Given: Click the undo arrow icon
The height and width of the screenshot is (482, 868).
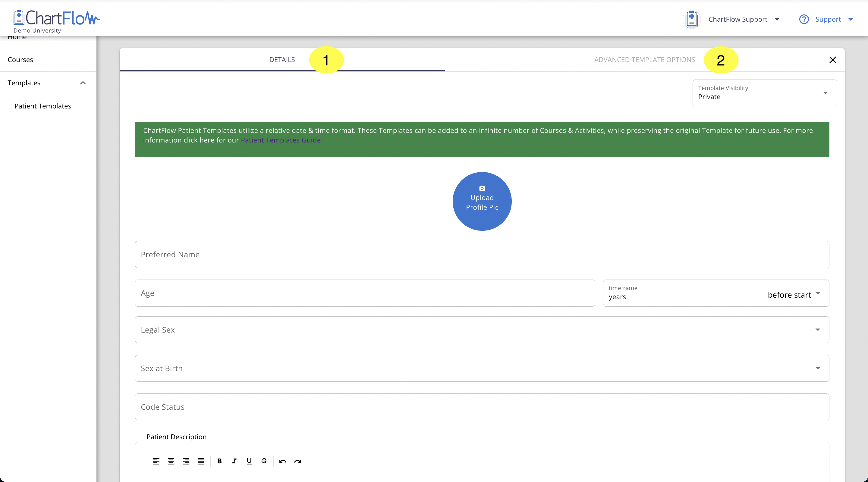Looking at the screenshot, I should pyautogui.click(x=283, y=461).
